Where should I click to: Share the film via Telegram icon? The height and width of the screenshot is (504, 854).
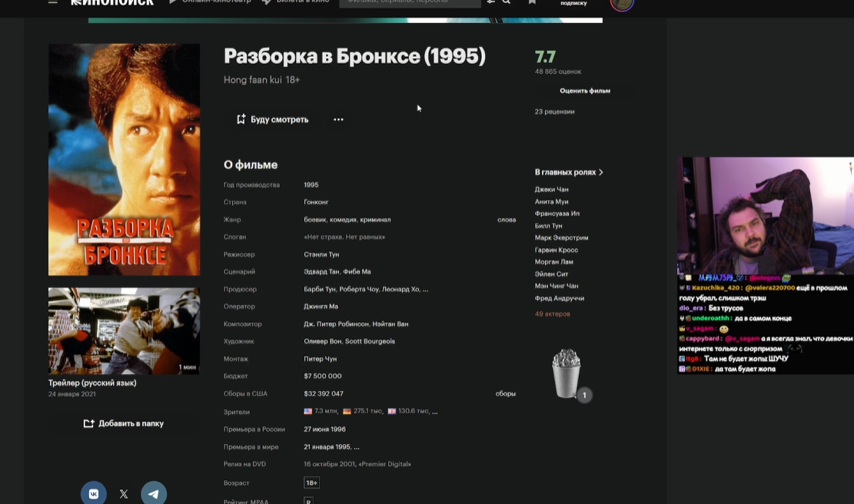154,494
